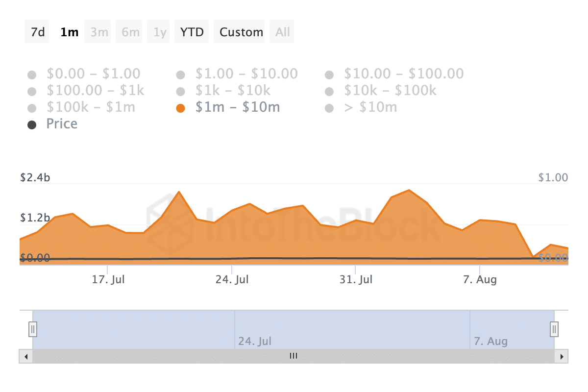Click the left navigator range handle
Image resolution: width=588 pixels, height=392 pixels.
tap(33, 328)
